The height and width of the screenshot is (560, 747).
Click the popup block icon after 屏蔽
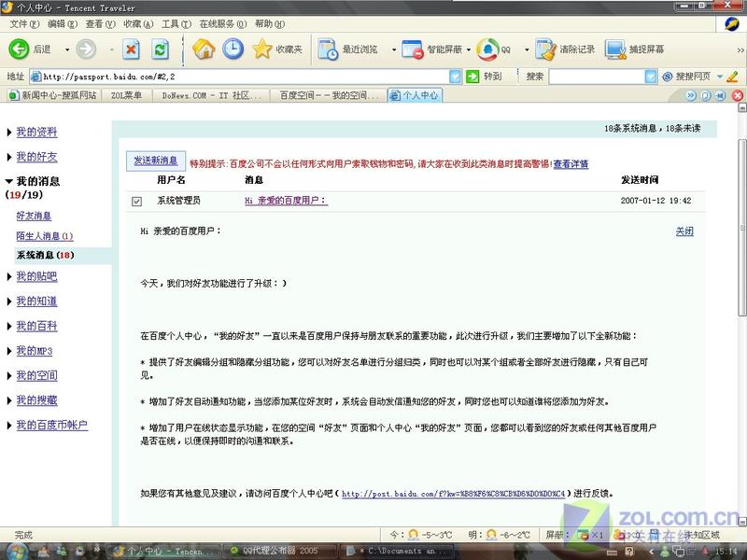point(582,535)
